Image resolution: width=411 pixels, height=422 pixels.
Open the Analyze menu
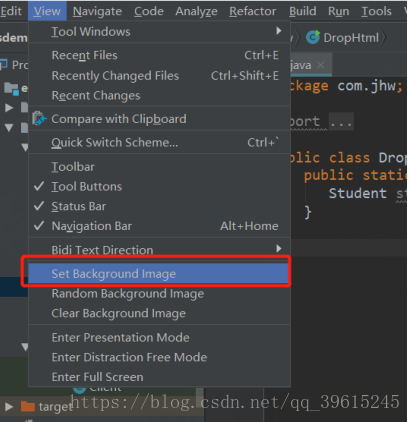pos(196,11)
